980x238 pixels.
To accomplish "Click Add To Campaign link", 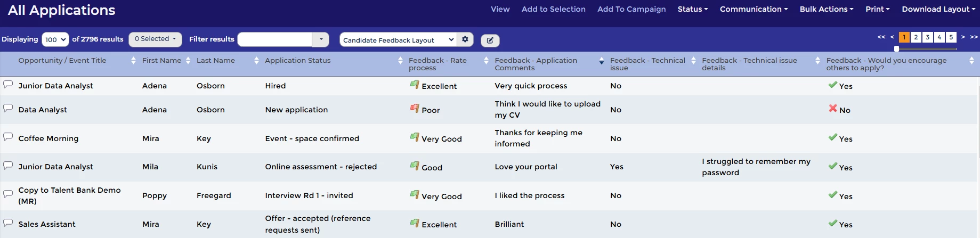I will coord(631,9).
